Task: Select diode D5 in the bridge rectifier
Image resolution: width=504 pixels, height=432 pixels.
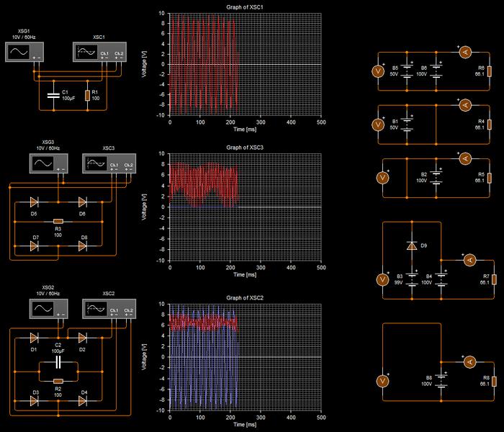Action: click(x=35, y=203)
